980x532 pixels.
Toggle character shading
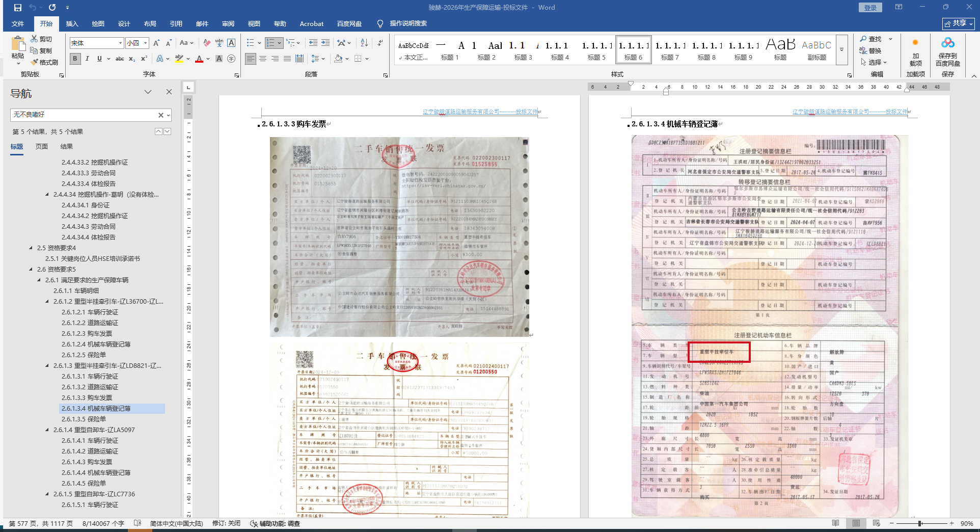(219, 59)
